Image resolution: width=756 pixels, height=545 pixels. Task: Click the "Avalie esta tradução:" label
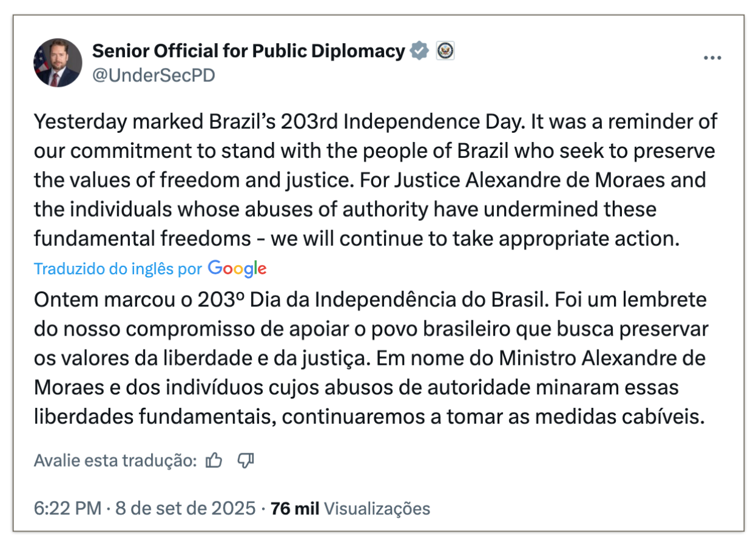coord(115,461)
